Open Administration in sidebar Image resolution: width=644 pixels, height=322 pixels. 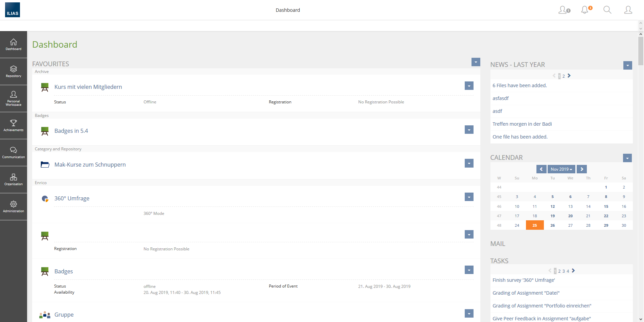click(14, 206)
